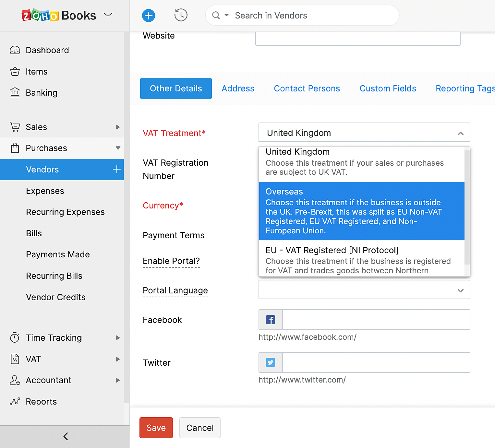Collapse the VAT Treatment dropdown

point(460,133)
